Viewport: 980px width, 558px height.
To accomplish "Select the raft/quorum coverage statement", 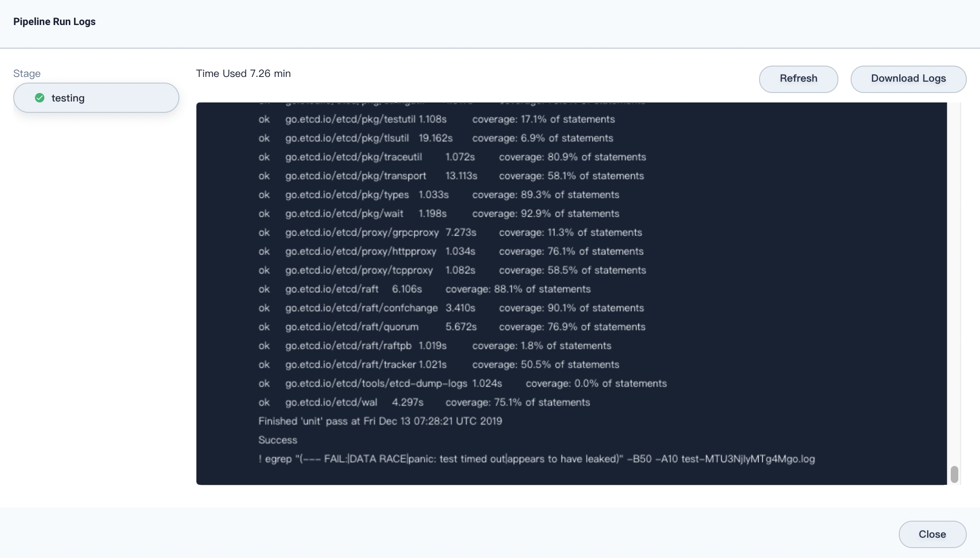I will [x=452, y=327].
